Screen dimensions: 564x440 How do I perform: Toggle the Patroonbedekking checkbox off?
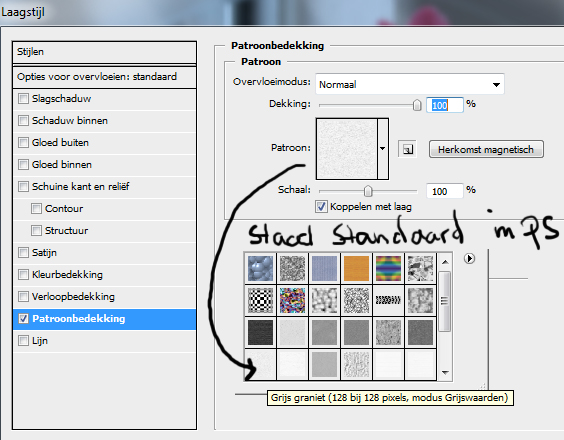pos(23,318)
